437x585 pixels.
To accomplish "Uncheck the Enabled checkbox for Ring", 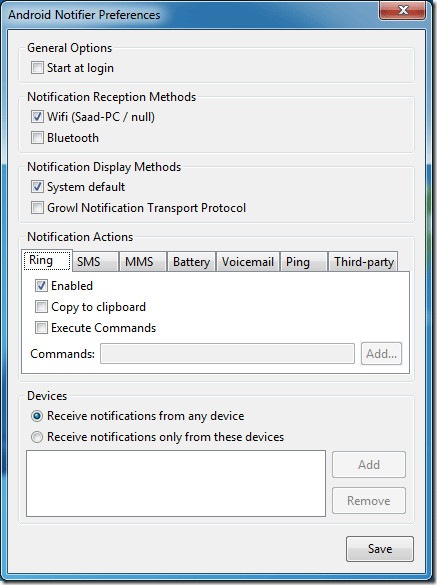I will (41, 286).
